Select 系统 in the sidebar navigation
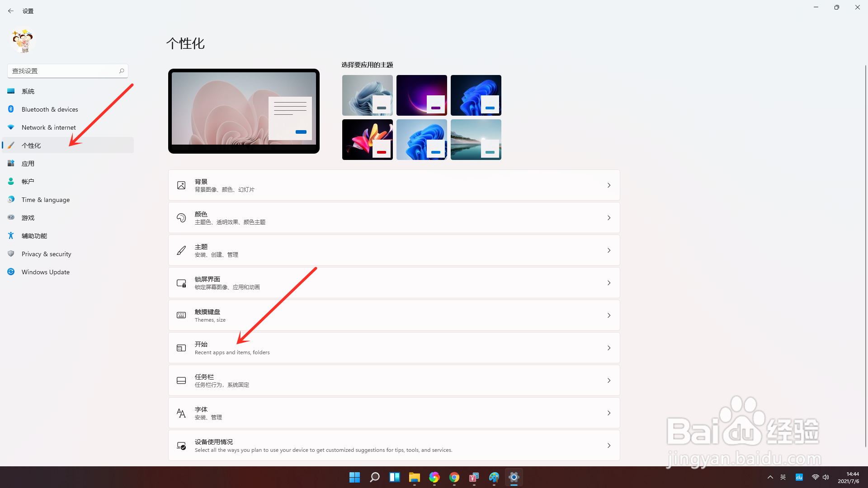 coord(28,91)
